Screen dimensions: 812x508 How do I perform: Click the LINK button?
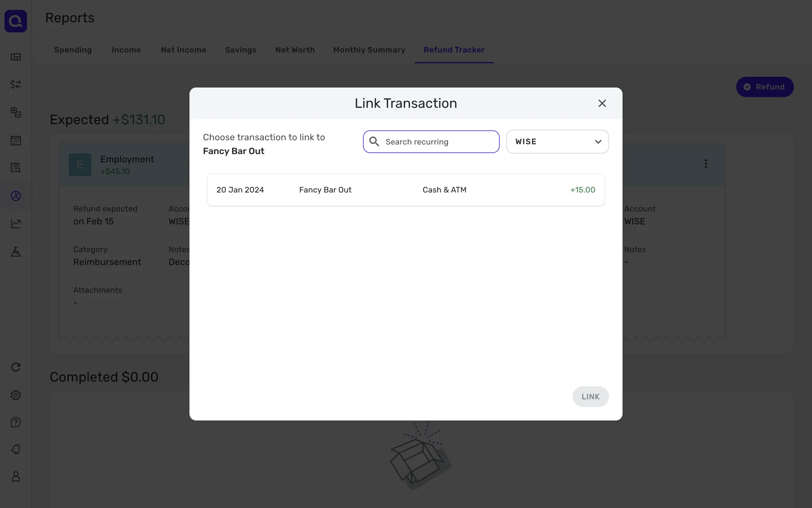tap(590, 397)
